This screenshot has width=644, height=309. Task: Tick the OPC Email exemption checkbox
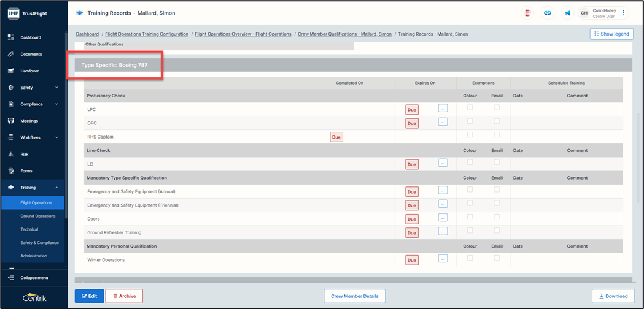pyautogui.click(x=497, y=121)
